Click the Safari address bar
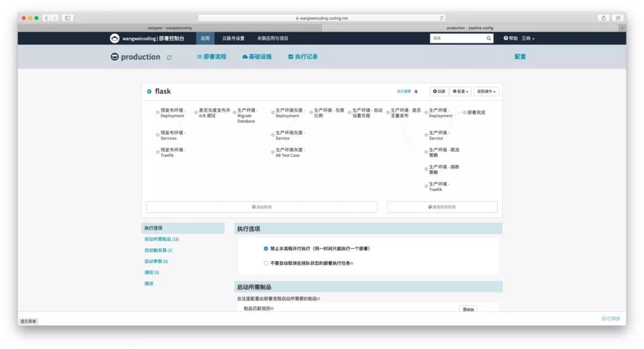The width and height of the screenshot is (644, 349). point(321,18)
